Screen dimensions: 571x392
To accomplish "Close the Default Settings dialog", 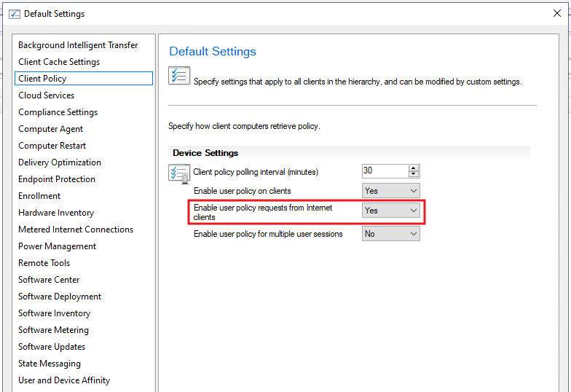I will pyautogui.click(x=557, y=13).
